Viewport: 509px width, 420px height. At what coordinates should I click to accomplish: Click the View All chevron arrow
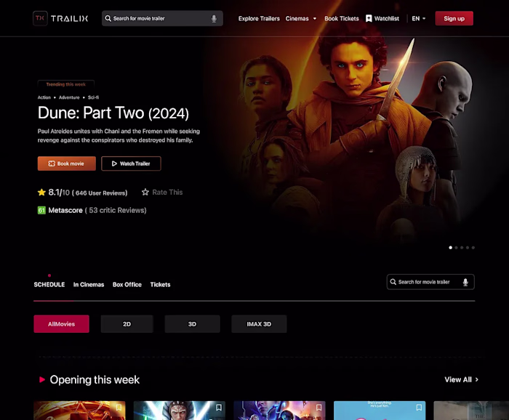tap(476, 379)
